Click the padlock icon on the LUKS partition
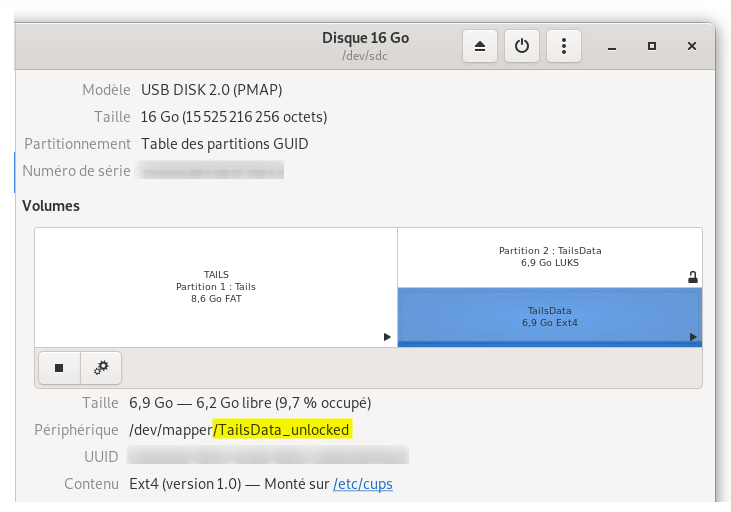Screen dimensions: 731x512 coord(693,278)
